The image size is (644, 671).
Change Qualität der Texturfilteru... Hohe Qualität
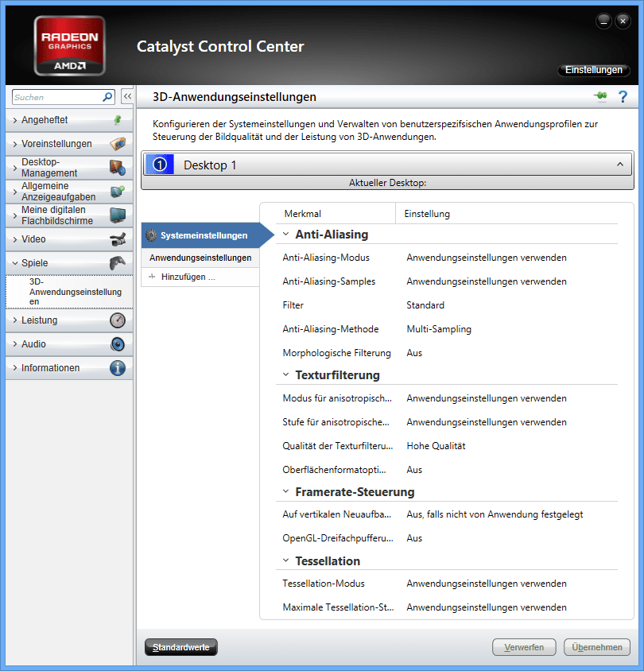436,446
